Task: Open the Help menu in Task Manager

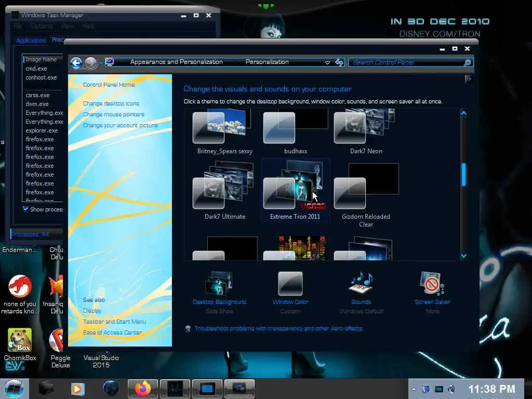Action: tap(88, 26)
